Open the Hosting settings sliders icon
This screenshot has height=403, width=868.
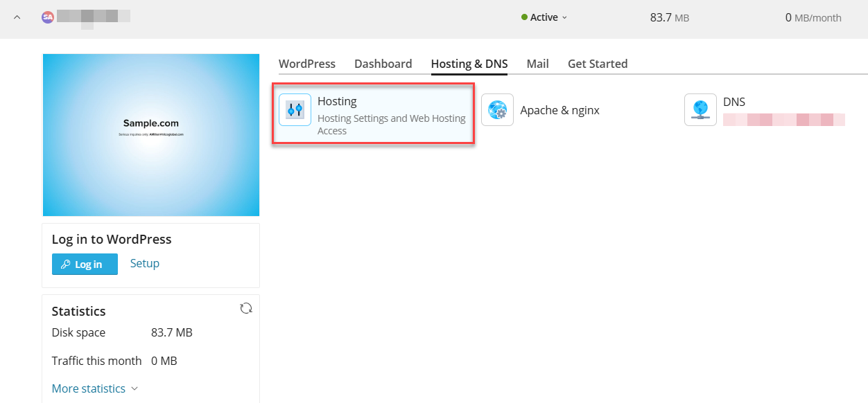(295, 109)
